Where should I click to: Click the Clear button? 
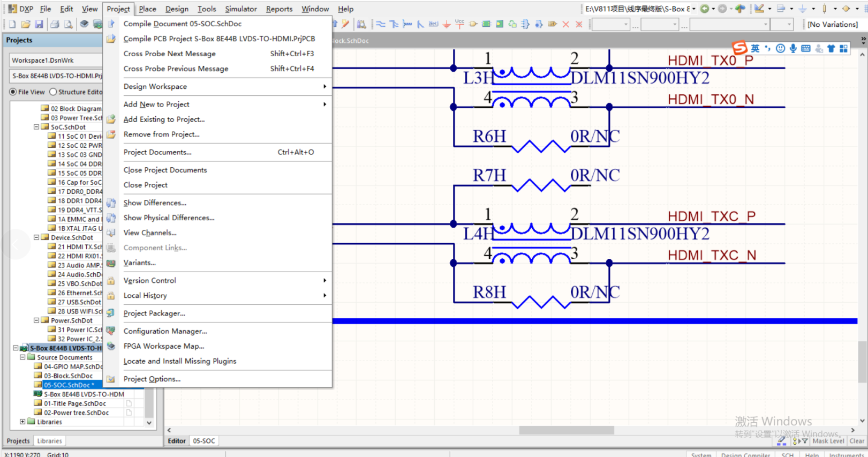(x=856, y=441)
